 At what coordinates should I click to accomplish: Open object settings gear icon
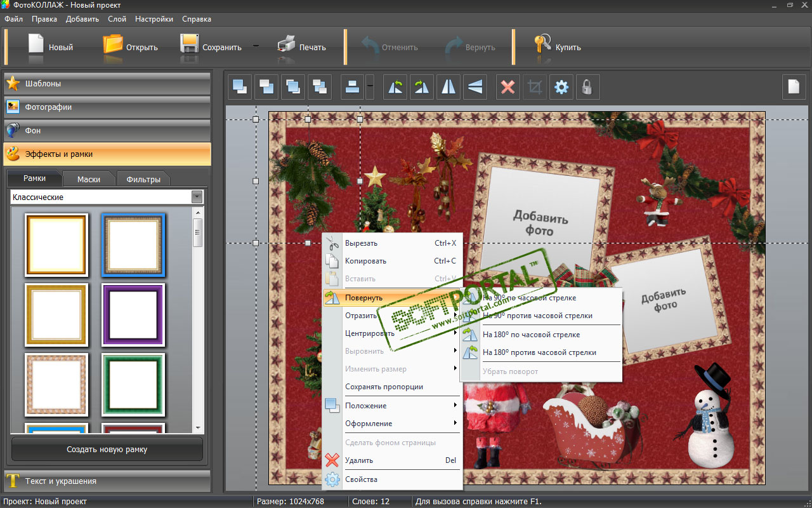[x=561, y=86]
